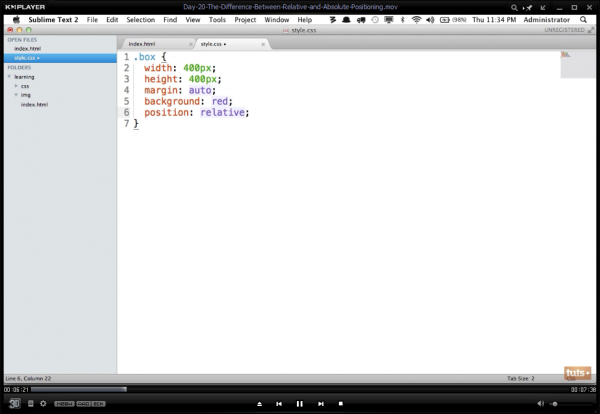Open KMPlayer playlist editor icon

31,403
